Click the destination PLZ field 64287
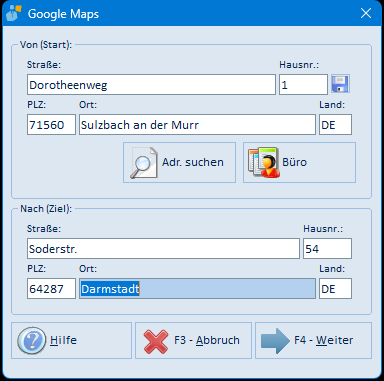This screenshot has height=381, width=384. pyautogui.click(x=51, y=289)
